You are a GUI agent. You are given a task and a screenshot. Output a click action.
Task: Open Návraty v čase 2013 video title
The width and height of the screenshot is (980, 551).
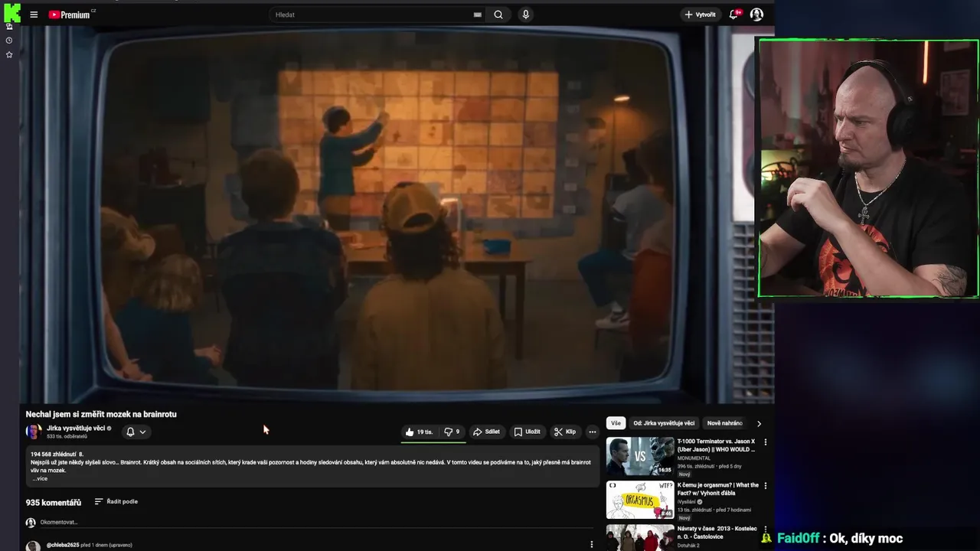tap(717, 533)
